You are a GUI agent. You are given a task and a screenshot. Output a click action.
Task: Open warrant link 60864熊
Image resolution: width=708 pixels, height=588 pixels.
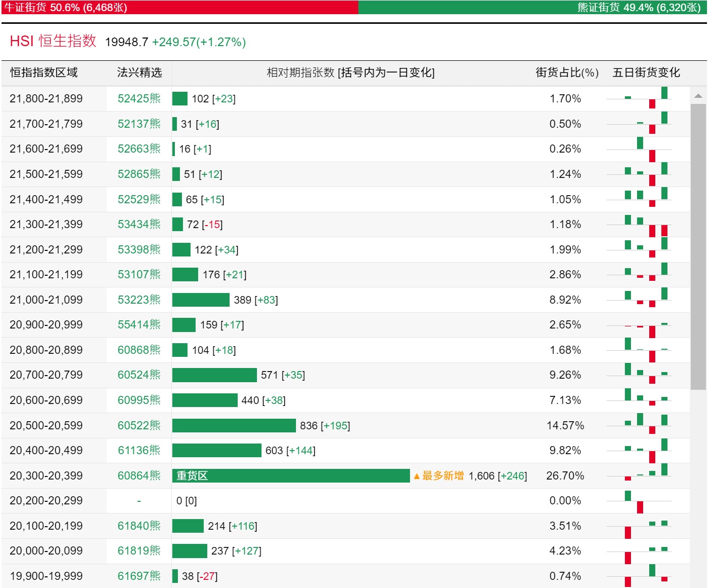point(139,475)
